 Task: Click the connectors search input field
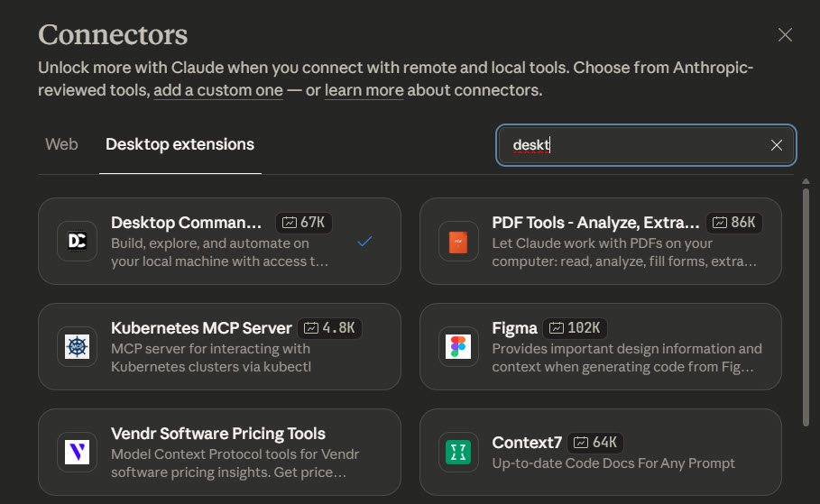pos(631,145)
